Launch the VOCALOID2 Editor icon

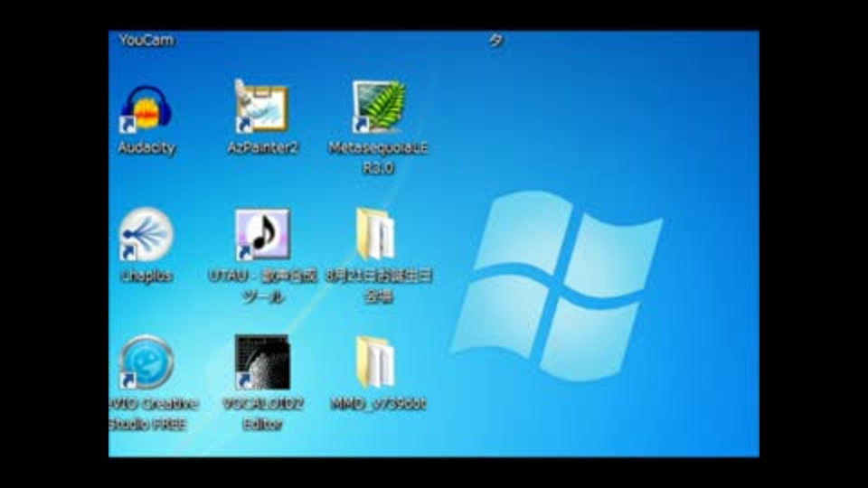click(262, 361)
